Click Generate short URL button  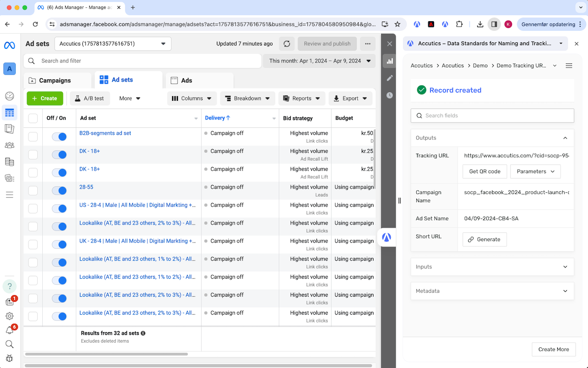[x=484, y=240]
